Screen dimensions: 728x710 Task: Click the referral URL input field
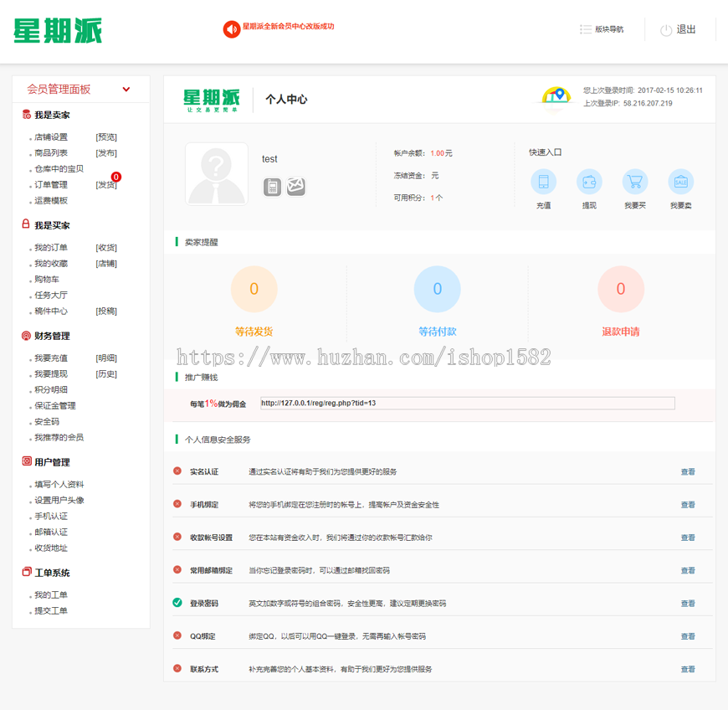point(467,404)
